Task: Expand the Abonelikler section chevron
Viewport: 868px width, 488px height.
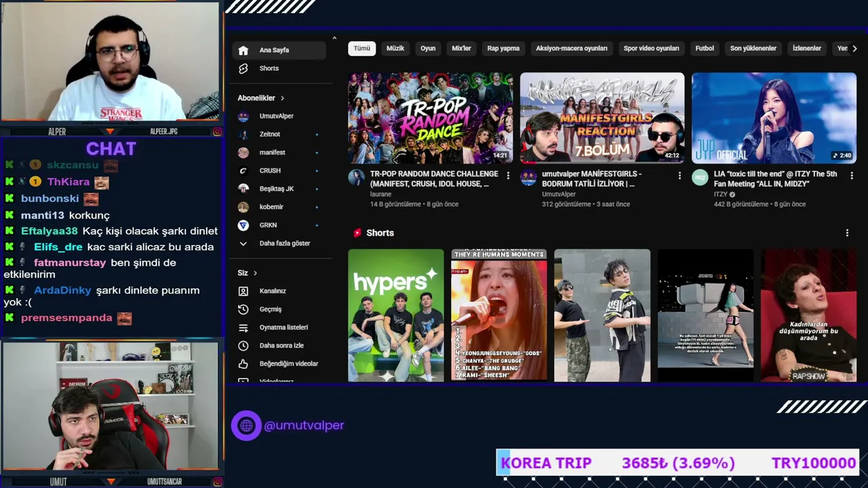Action: (282, 98)
